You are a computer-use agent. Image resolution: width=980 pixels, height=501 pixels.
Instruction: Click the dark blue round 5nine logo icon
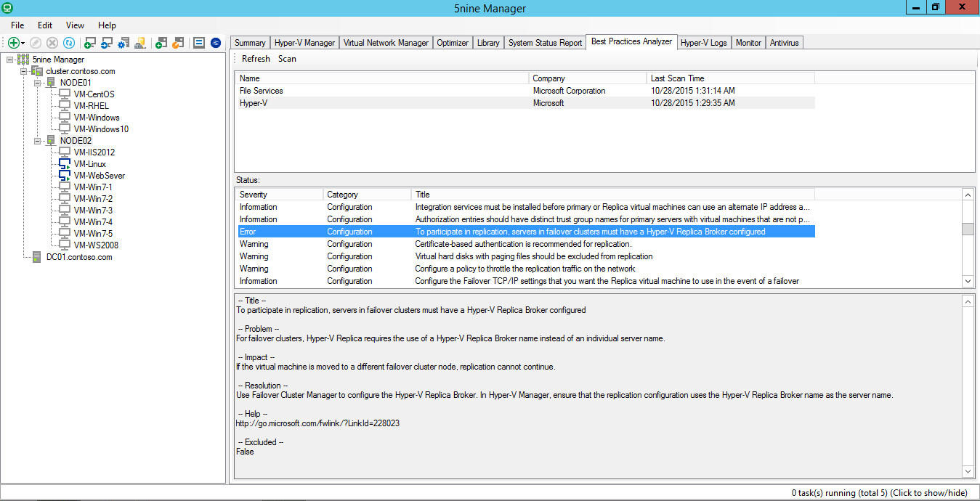pos(216,43)
